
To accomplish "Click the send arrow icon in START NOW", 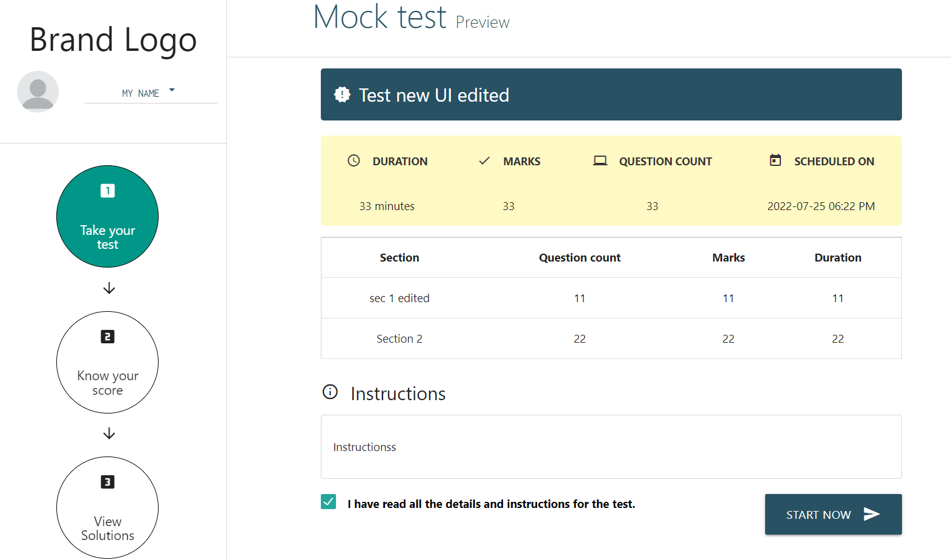I will (x=872, y=514).
